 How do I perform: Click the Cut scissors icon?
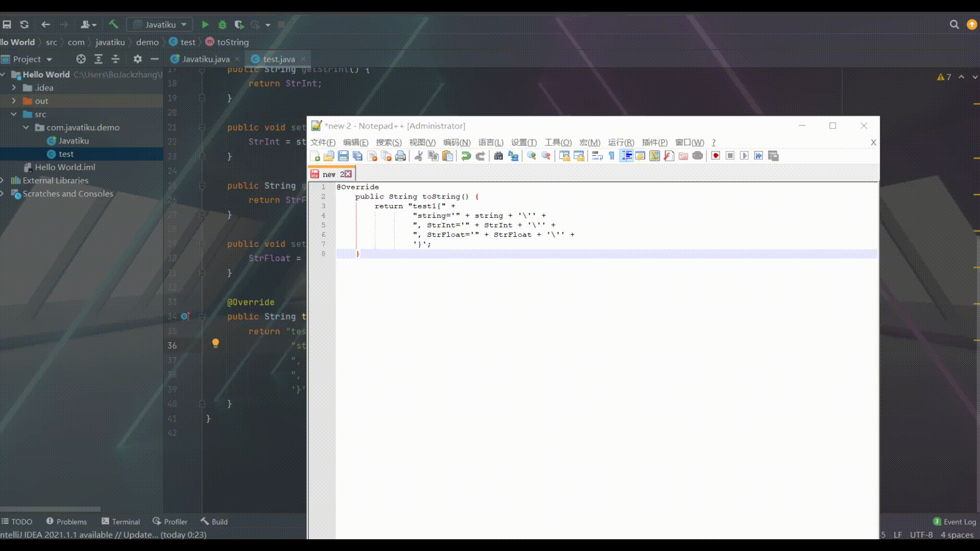[419, 156]
